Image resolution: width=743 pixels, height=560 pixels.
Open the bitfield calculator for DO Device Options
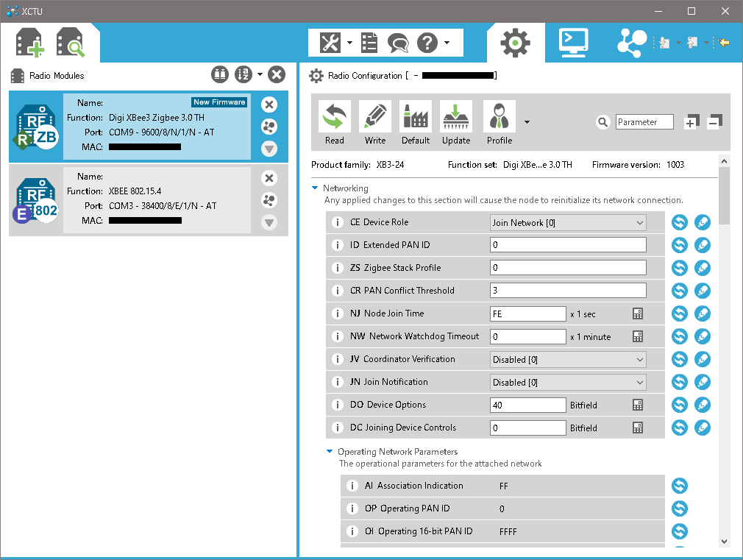click(638, 405)
